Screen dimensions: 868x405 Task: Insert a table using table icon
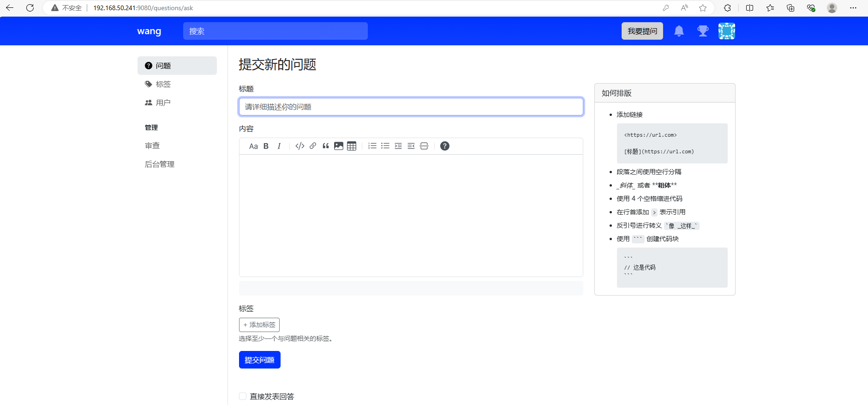(352, 146)
